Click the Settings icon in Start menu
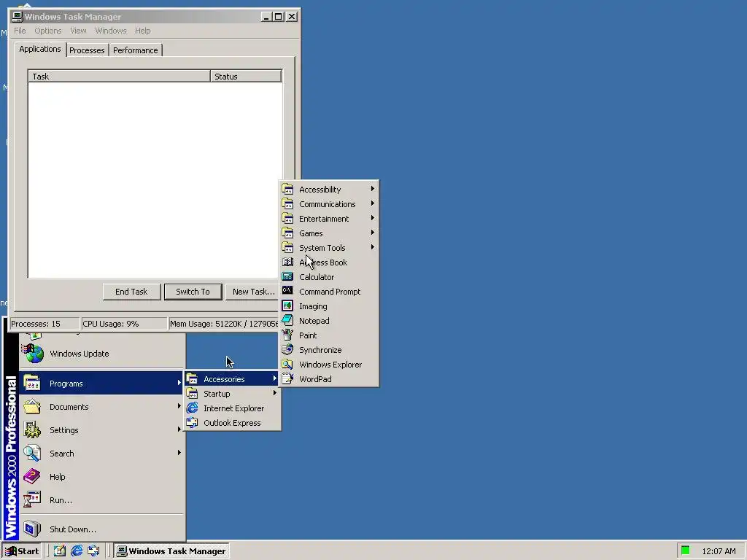This screenshot has width=747, height=560. (x=32, y=429)
